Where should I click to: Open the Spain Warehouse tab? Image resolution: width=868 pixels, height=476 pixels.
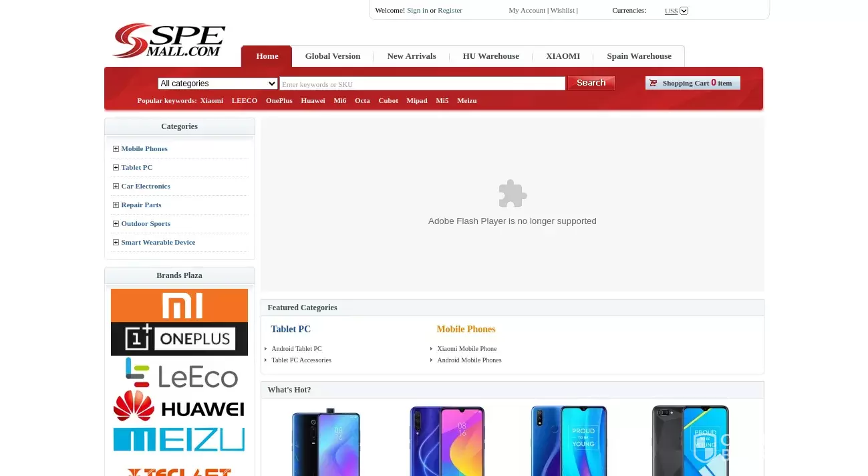[x=639, y=56]
